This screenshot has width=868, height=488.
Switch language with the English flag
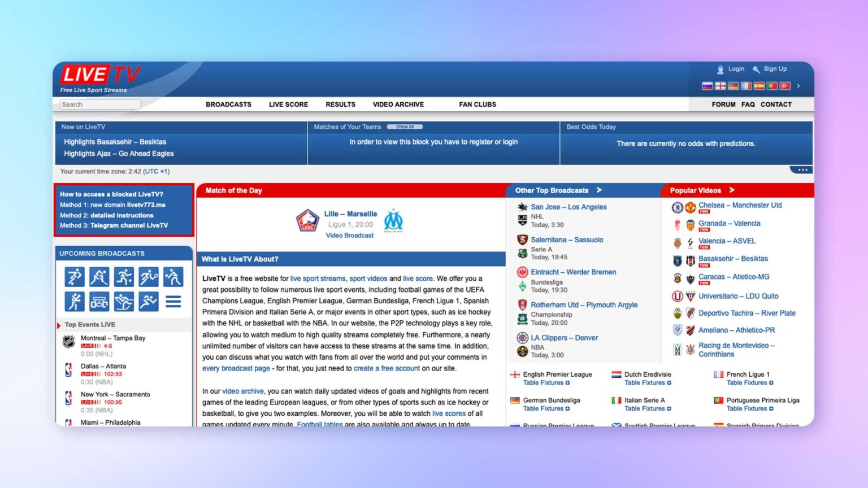click(x=720, y=86)
